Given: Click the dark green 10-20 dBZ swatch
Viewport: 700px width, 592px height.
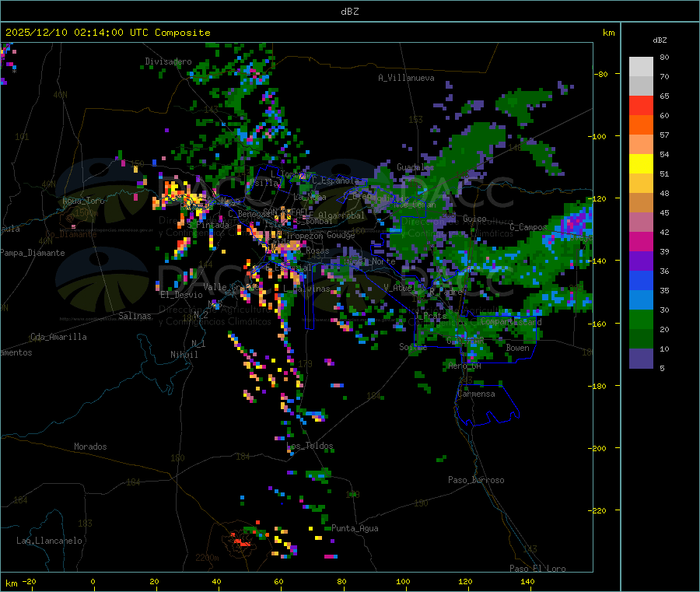Looking at the screenshot, I should pos(641,339).
